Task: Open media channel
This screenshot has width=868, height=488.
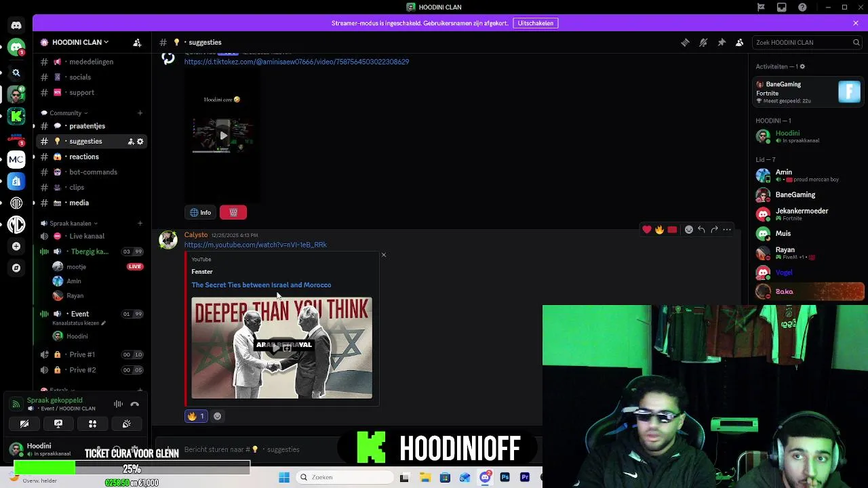Action: [92, 203]
